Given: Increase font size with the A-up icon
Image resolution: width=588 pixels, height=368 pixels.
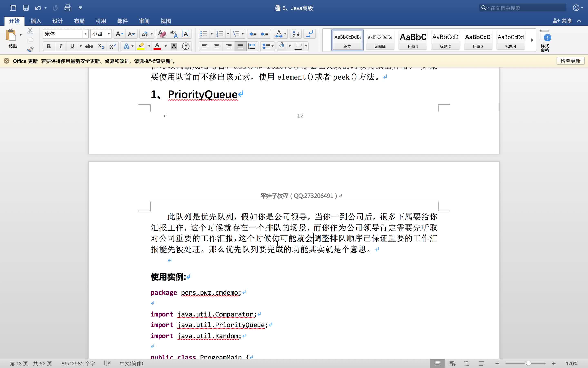Looking at the screenshot, I should tap(120, 34).
